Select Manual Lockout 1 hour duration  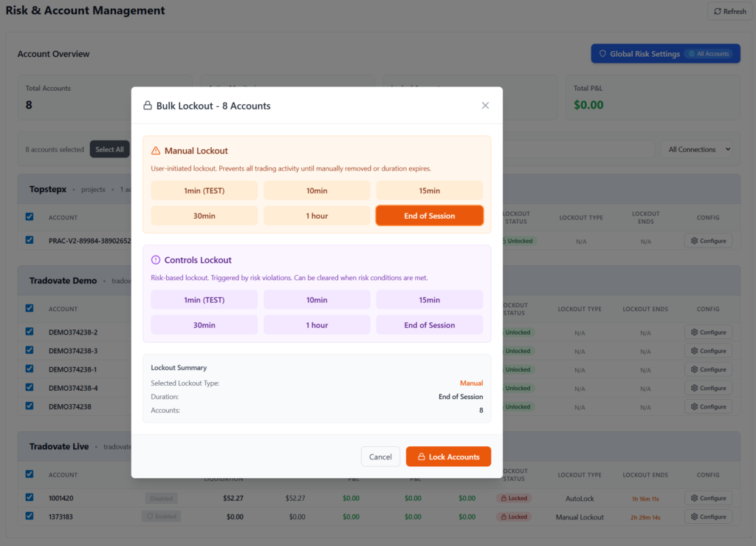317,216
